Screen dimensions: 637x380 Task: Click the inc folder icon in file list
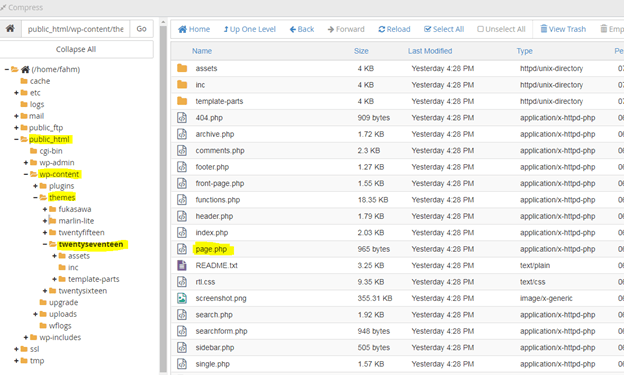(x=182, y=85)
